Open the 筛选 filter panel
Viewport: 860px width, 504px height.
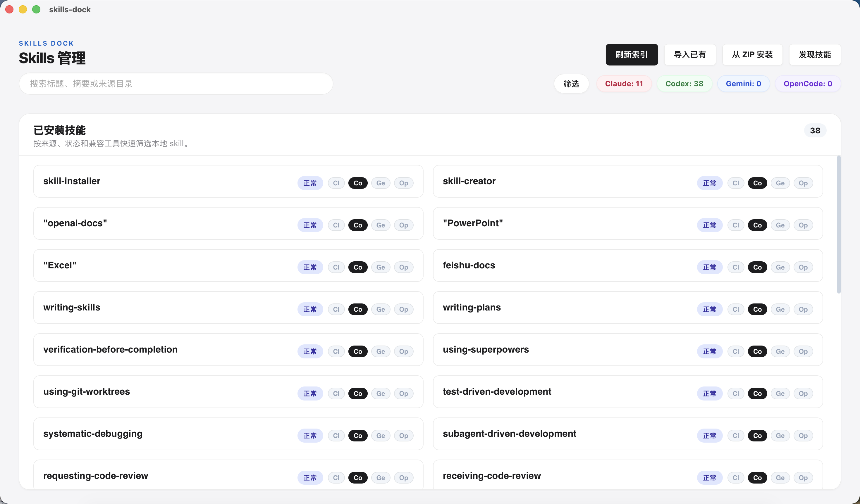click(571, 84)
